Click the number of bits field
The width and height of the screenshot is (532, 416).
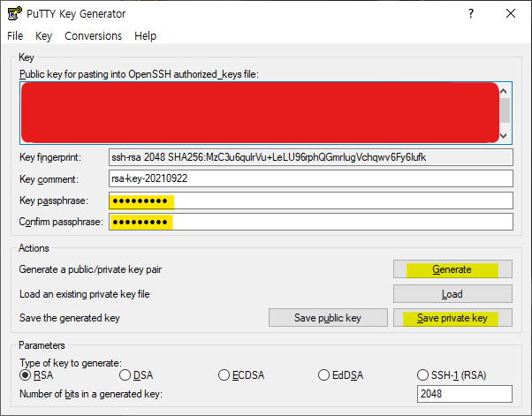465,394
